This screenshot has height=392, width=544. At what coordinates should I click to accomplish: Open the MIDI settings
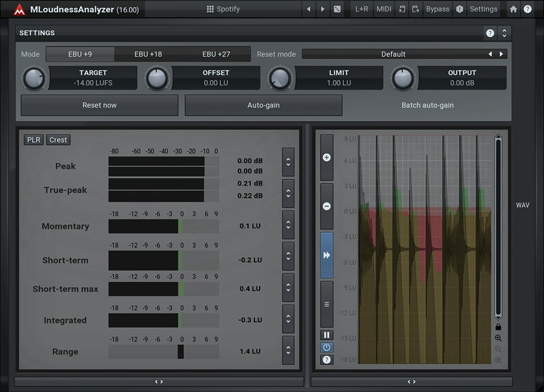click(383, 9)
